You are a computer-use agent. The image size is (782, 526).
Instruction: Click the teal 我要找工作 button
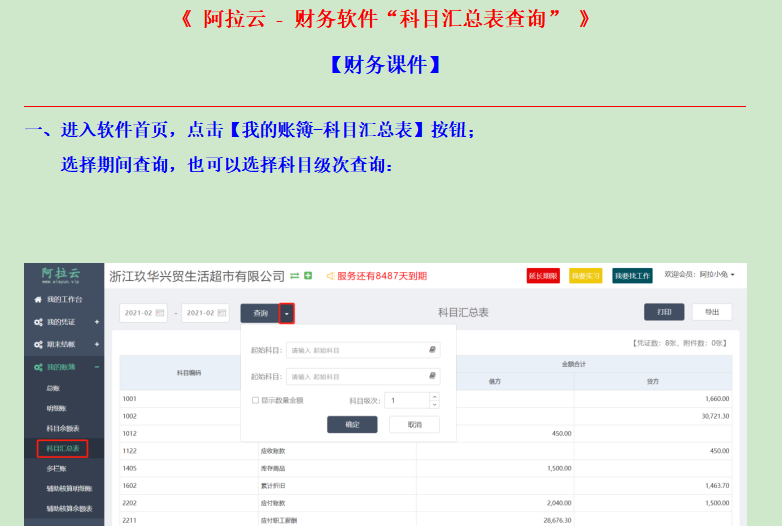pyautogui.click(x=632, y=276)
